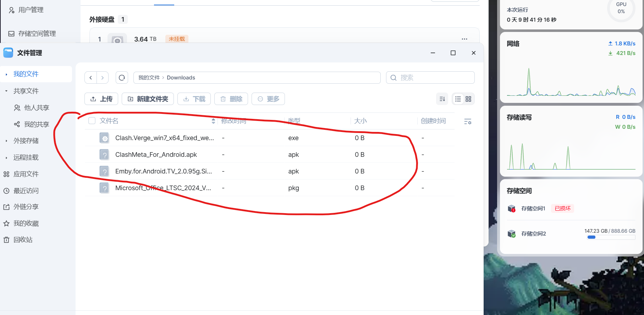Click the Microsoft_Office_LTSC_2024 file name

pos(163,188)
